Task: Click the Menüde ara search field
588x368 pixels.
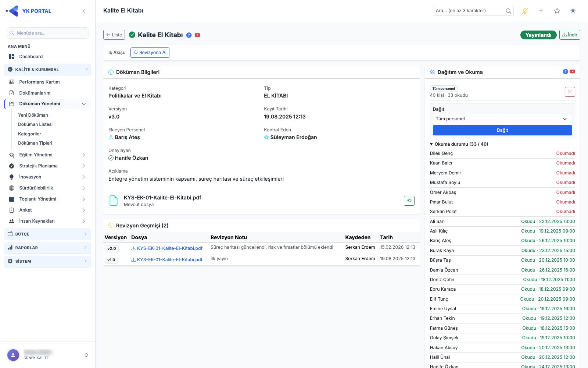Action: click(x=48, y=33)
